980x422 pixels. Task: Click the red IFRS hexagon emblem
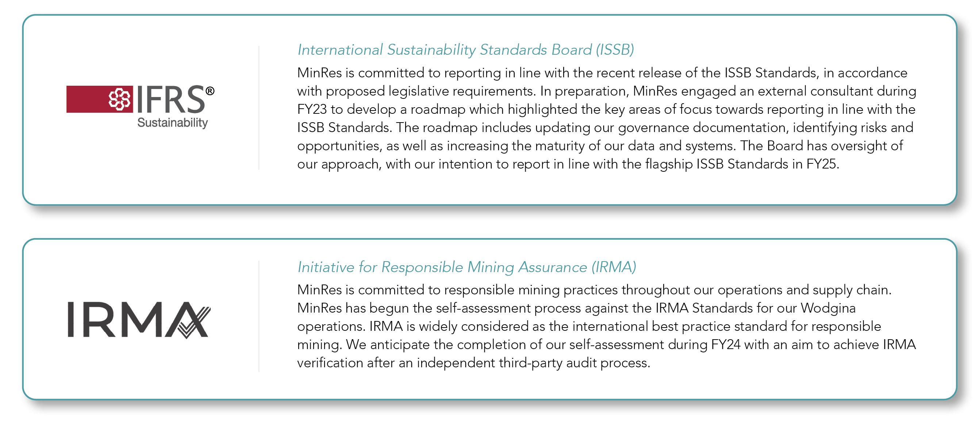point(120,99)
